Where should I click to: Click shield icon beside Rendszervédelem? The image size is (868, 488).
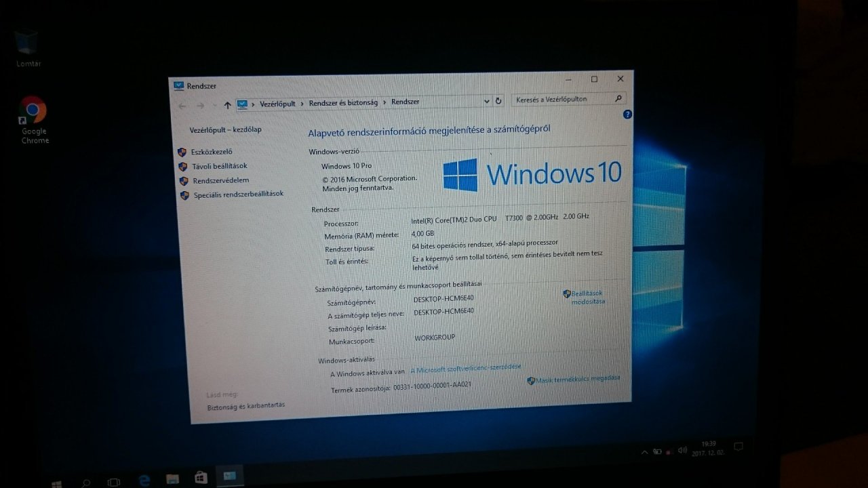point(183,181)
